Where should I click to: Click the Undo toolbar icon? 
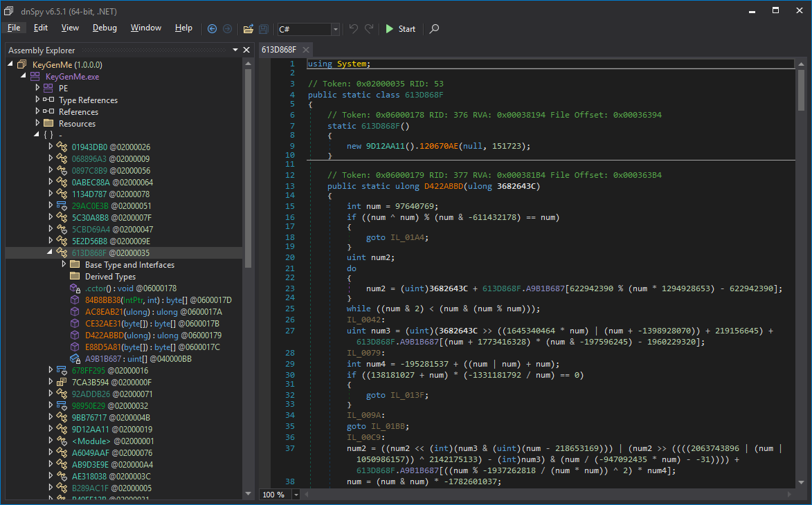(354, 29)
